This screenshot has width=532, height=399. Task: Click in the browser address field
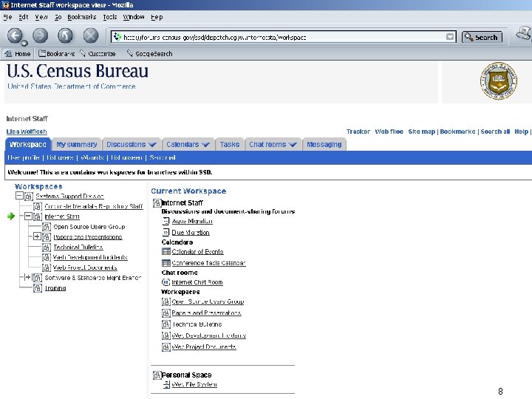coord(283,37)
